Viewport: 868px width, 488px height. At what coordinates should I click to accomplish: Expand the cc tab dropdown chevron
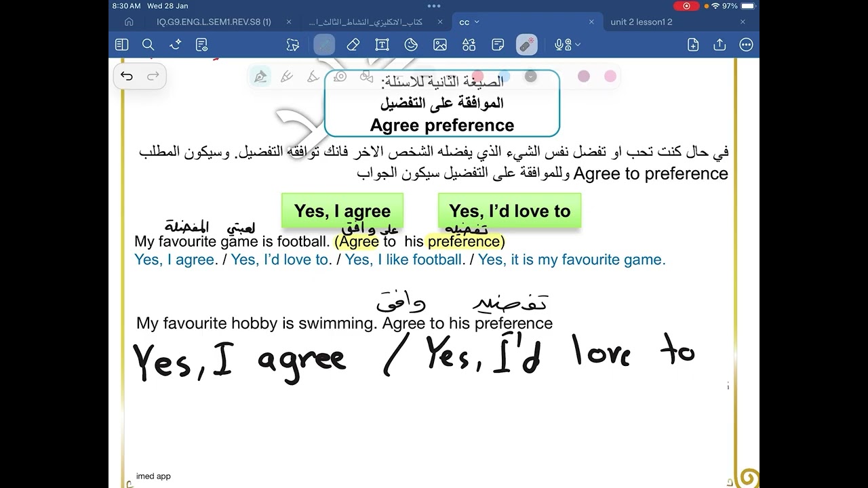(x=477, y=22)
